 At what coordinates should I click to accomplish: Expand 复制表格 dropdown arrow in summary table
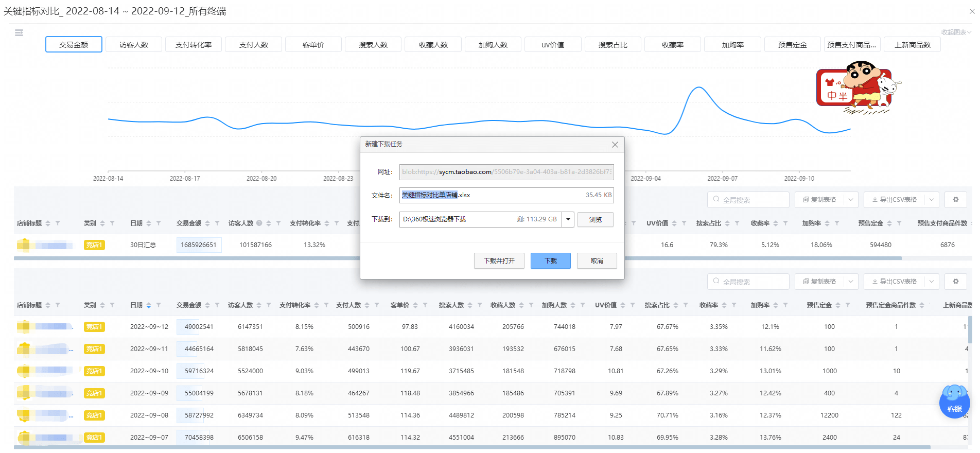[x=851, y=200]
